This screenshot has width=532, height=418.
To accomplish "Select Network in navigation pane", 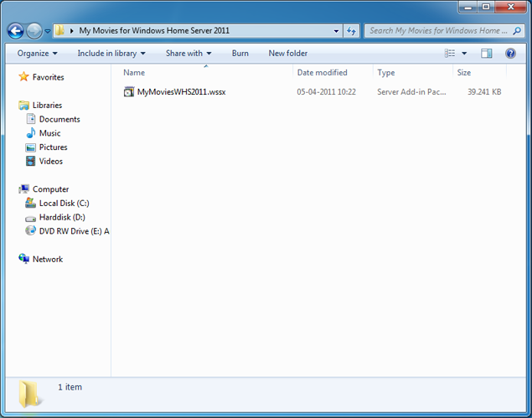I will (48, 259).
